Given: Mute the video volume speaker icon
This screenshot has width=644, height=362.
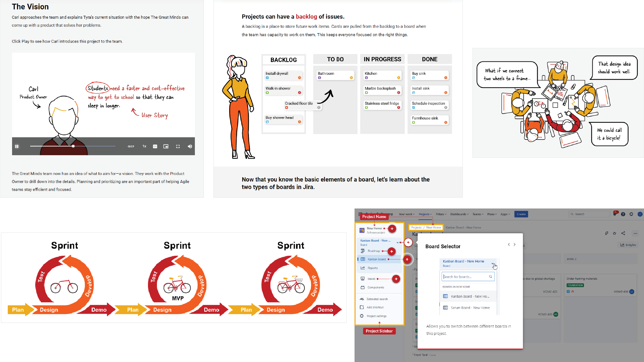Looking at the screenshot, I should (x=190, y=146).
